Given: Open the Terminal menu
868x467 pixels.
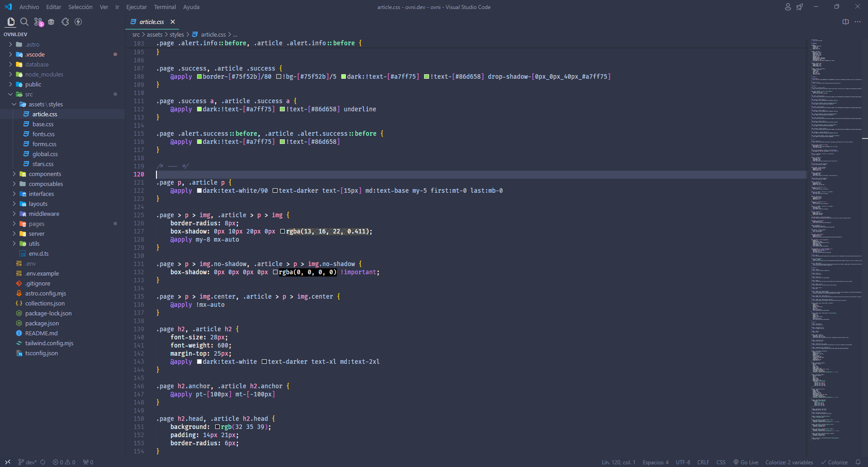Looking at the screenshot, I should (165, 7).
